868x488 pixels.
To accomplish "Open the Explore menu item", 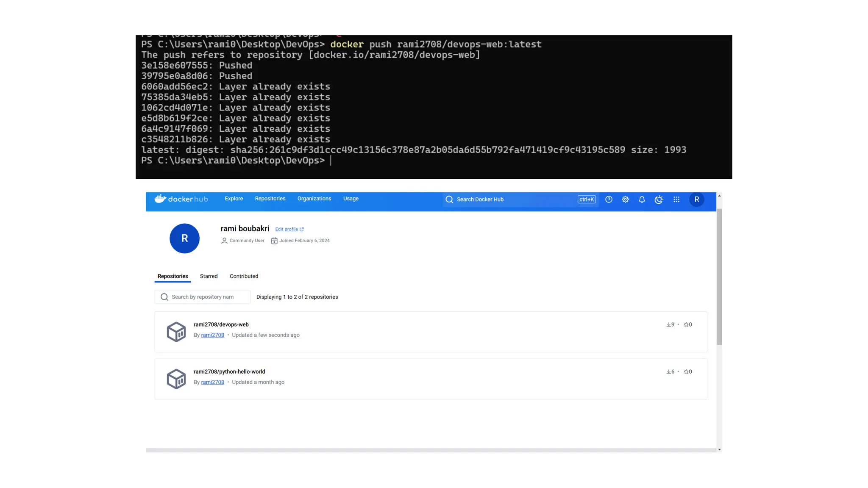I will 234,199.
